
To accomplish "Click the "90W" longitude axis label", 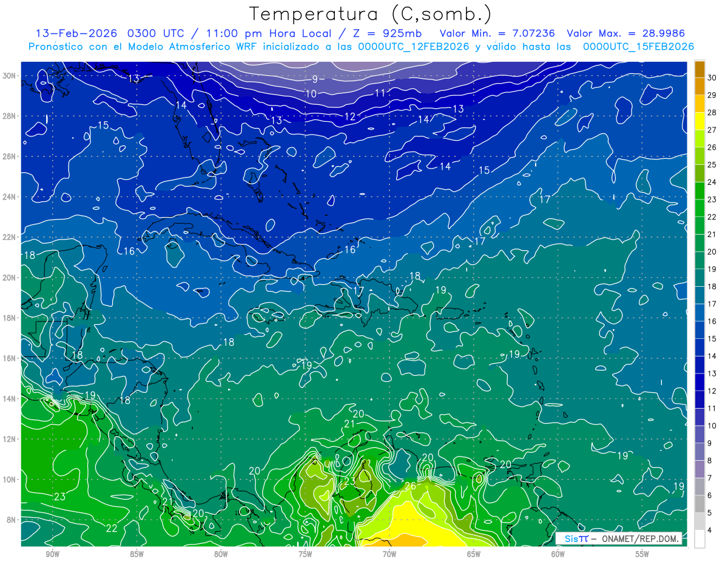I will click(52, 554).
